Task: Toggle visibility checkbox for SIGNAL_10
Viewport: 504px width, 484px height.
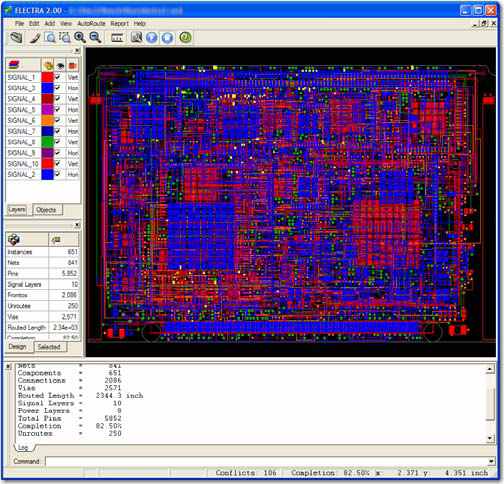Action: tap(58, 164)
